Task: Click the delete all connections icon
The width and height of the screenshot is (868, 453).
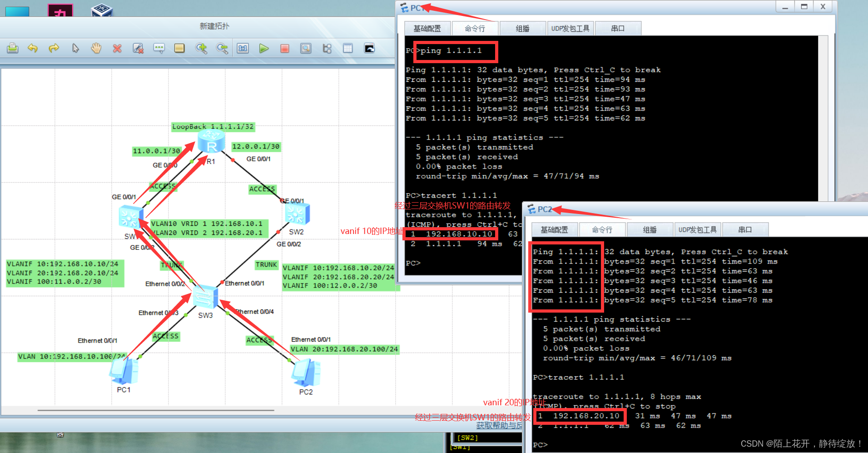Action: pos(138,48)
